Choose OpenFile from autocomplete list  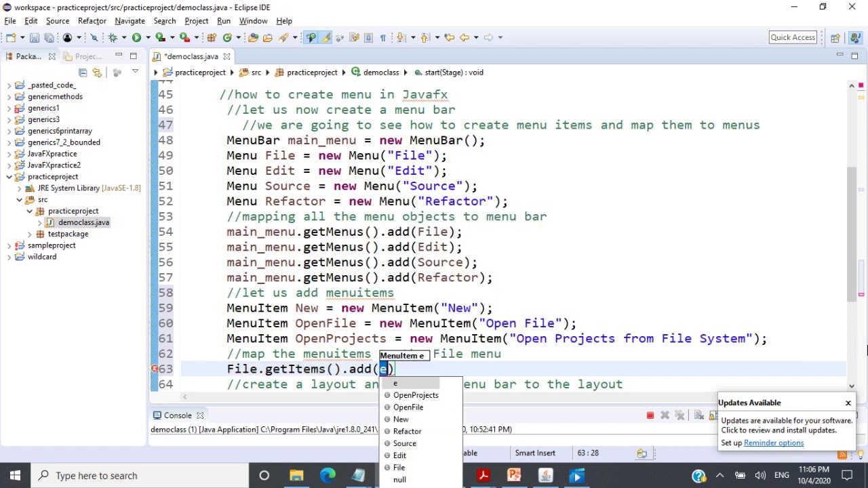click(x=408, y=407)
